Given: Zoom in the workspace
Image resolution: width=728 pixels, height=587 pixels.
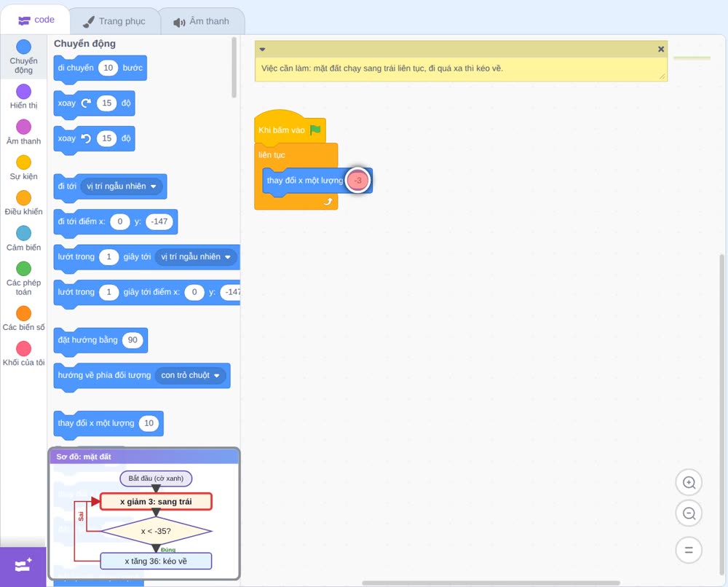Looking at the screenshot, I should point(689,483).
